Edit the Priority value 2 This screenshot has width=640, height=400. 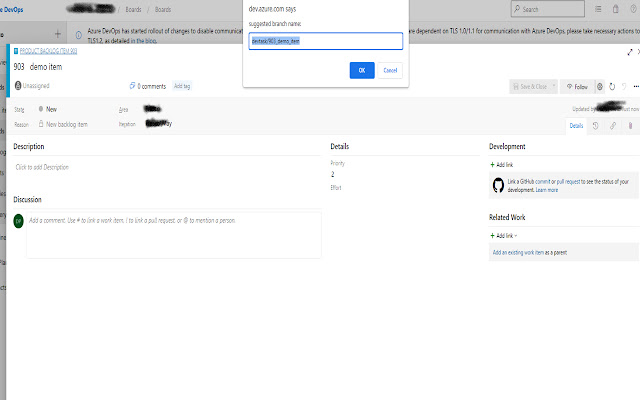pyautogui.click(x=332, y=174)
